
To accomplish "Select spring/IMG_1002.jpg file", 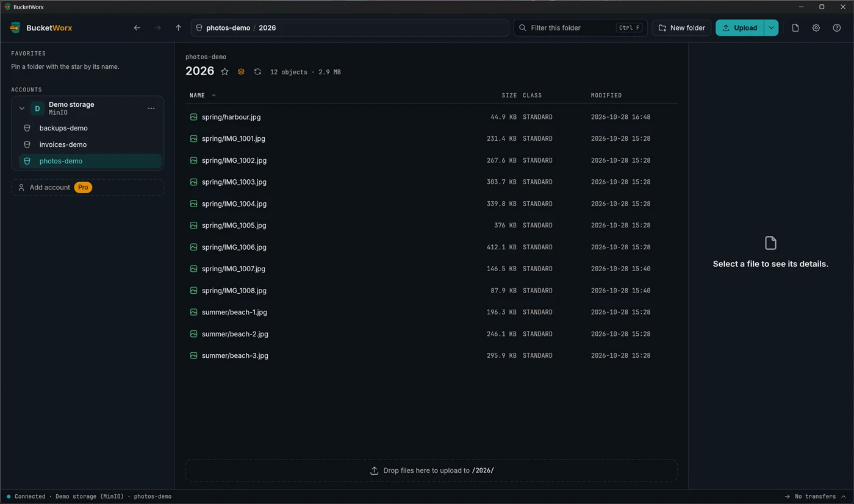I will [431, 160].
